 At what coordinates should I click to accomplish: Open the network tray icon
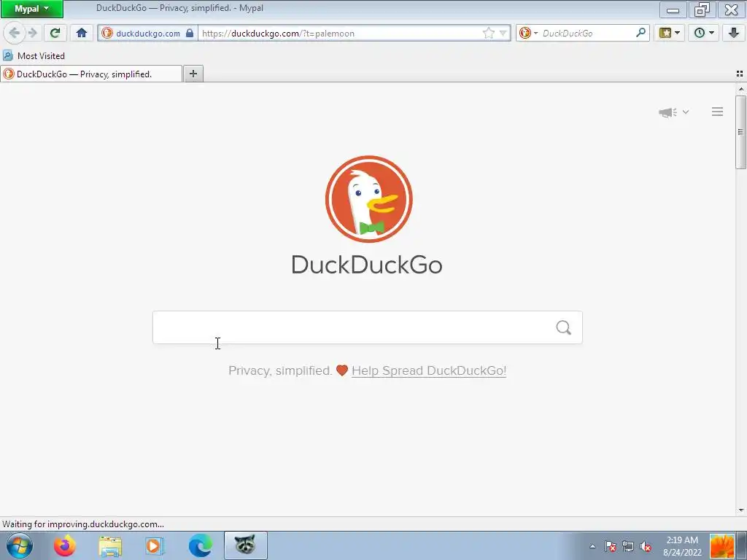(628, 547)
